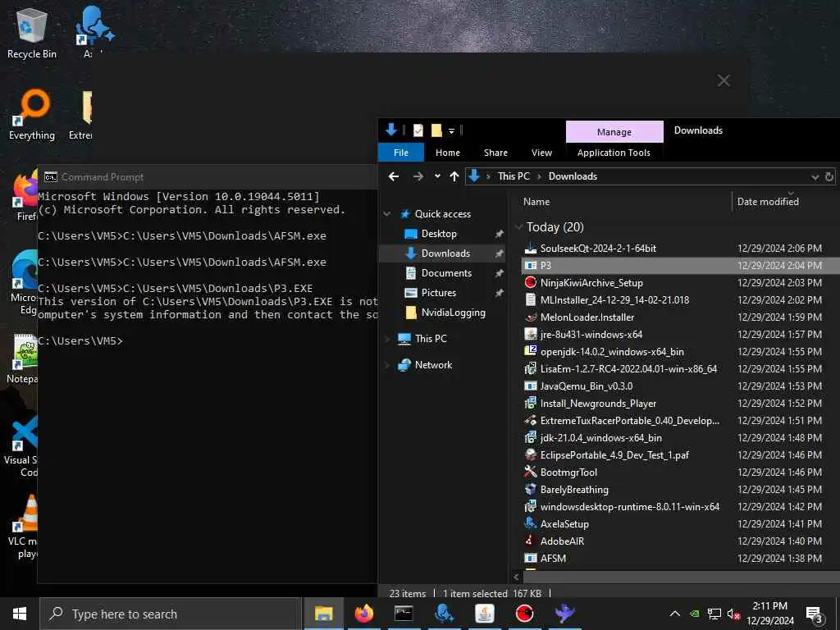Select the P3 file icon
This screenshot has width=840, height=630.
[531, 265]
